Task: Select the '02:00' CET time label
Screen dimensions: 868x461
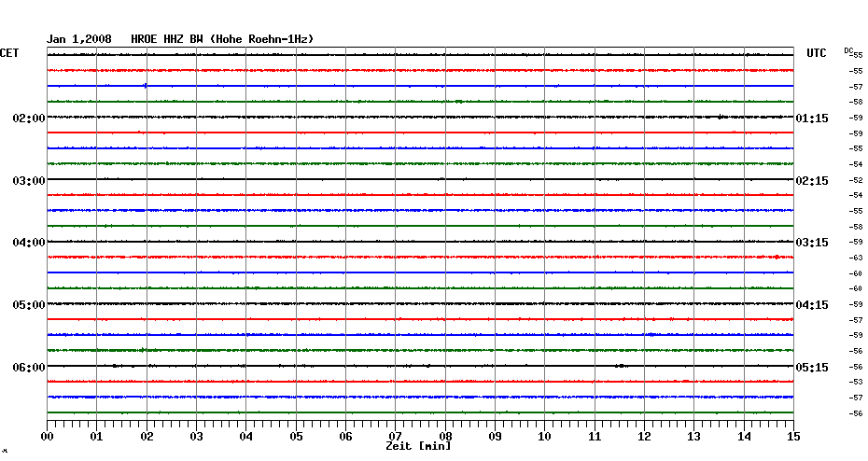Action: coord(29,119)
